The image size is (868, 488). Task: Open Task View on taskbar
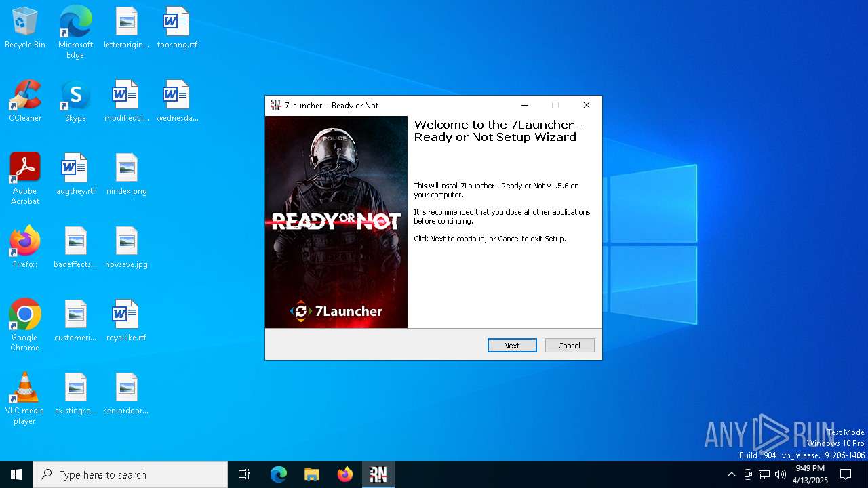tap(244, 474)
